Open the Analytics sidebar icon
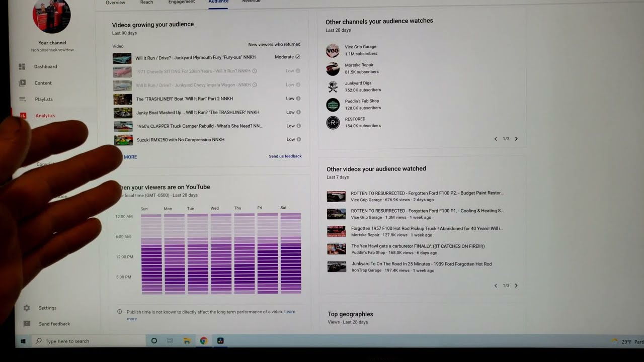The height and width of the screenshot is (362, 644). pyautogui.click(x=23, y=116)
